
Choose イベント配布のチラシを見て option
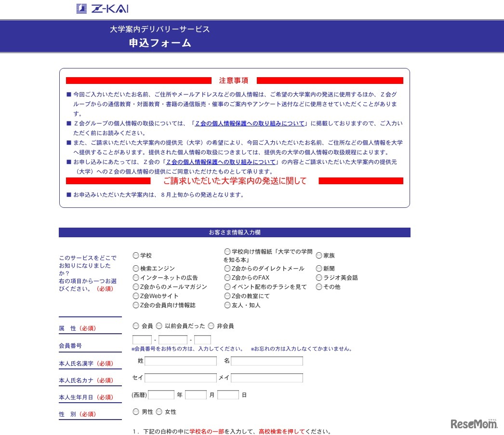click(x=227, y=286)
